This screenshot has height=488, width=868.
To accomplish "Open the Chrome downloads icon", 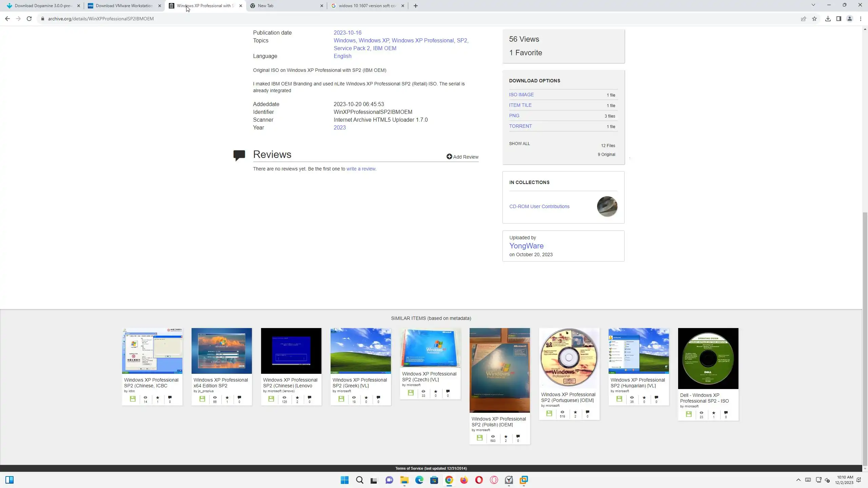I will (828, 19).
